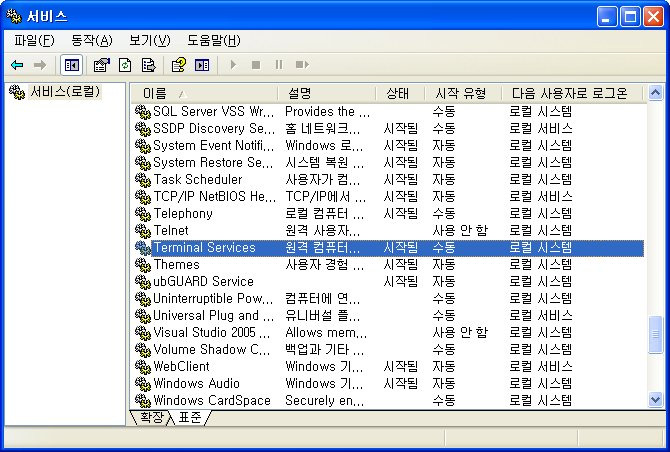Click the vertical scrollbar thumb
Screen dimensions: 670x452
click(655, 335)
